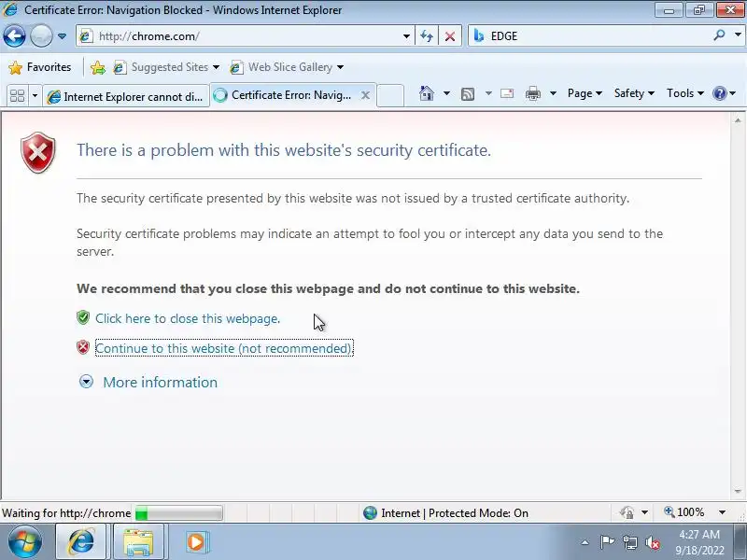Click the muted volume speaker tray icon

tap(652, 542)
